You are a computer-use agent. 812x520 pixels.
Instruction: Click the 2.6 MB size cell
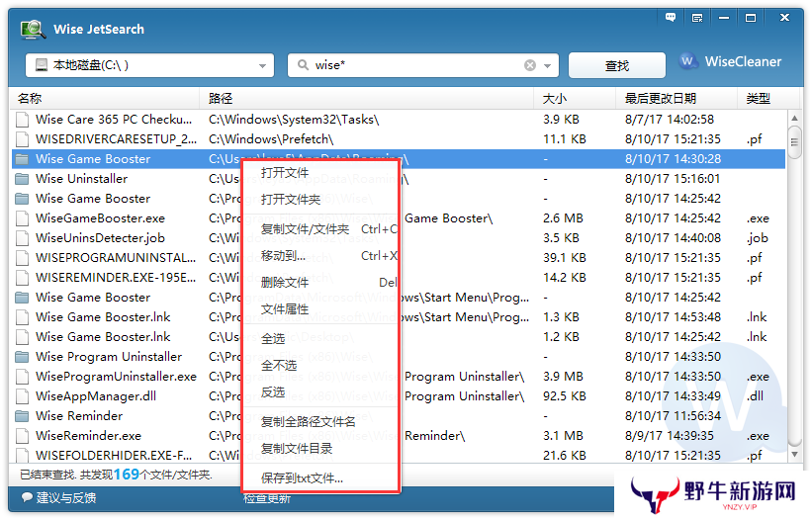[563, 218]
